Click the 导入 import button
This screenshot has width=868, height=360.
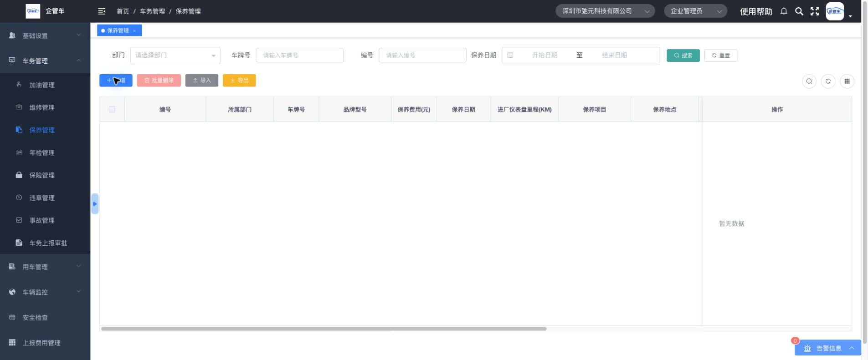(x=202, y=81)
